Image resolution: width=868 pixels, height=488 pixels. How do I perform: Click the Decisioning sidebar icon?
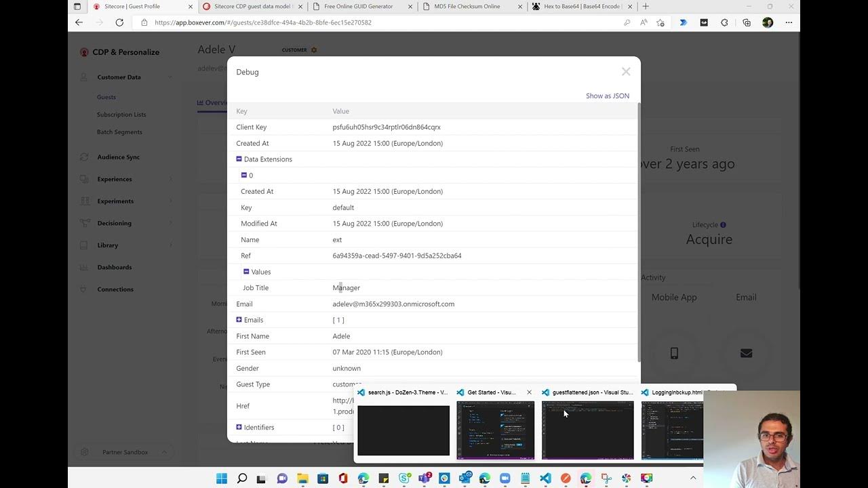point(84,223)
